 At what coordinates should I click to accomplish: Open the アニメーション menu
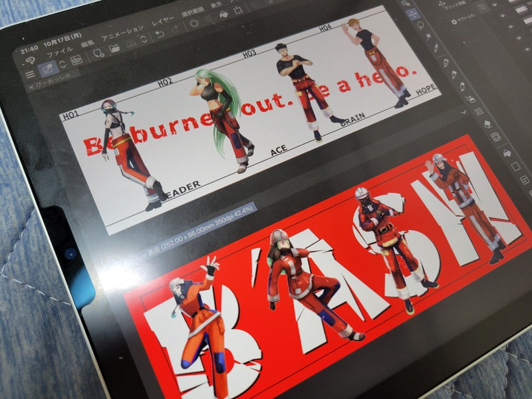point(122,33)
